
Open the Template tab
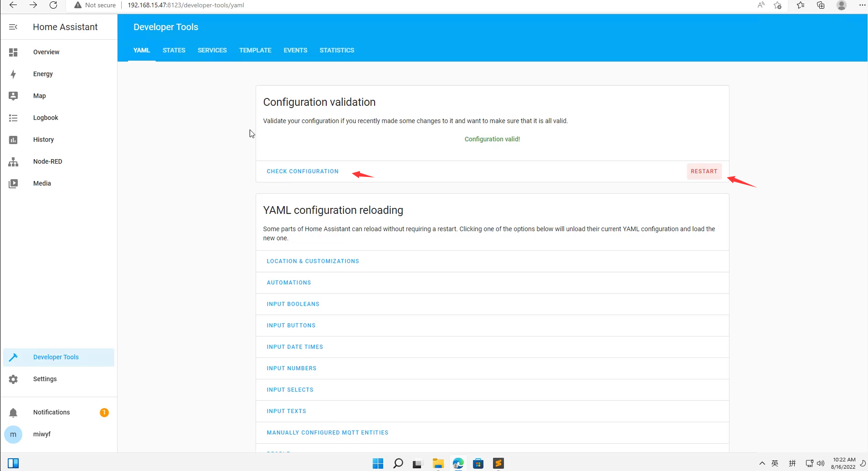click(x=255, y=50)
